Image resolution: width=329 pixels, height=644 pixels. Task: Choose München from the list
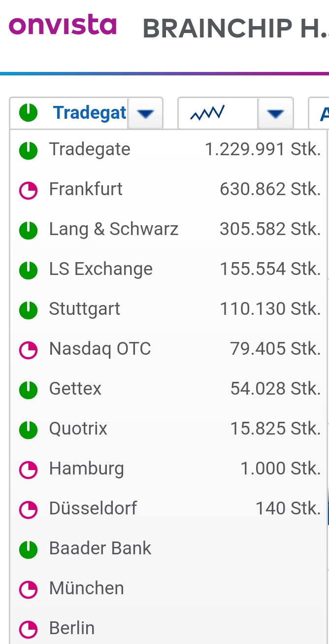[86, 588]
